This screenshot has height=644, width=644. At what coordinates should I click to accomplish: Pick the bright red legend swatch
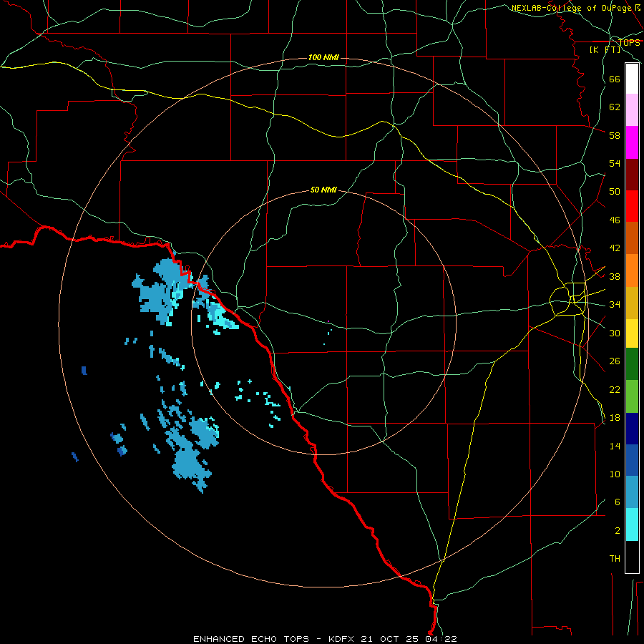click(x=632, y=206)
